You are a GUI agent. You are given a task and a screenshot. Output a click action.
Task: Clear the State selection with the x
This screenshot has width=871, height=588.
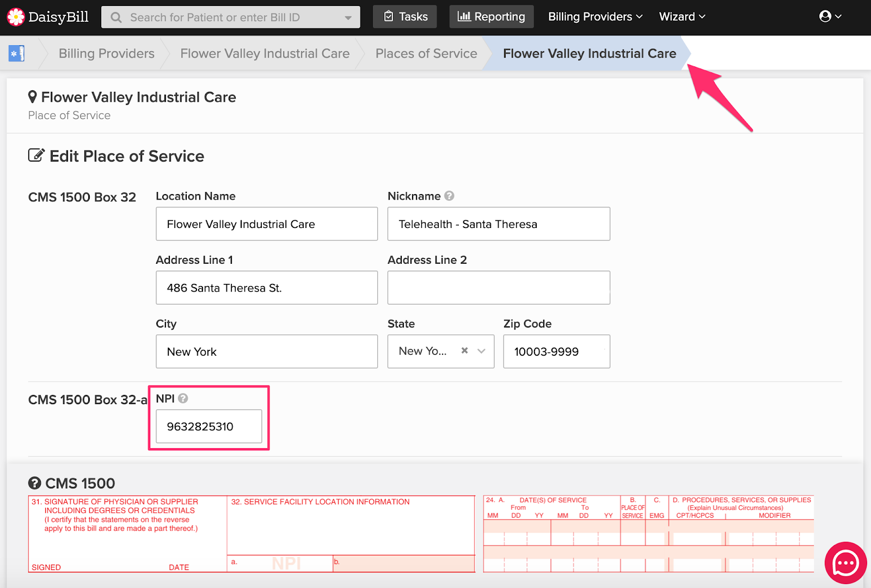(464, 351)
